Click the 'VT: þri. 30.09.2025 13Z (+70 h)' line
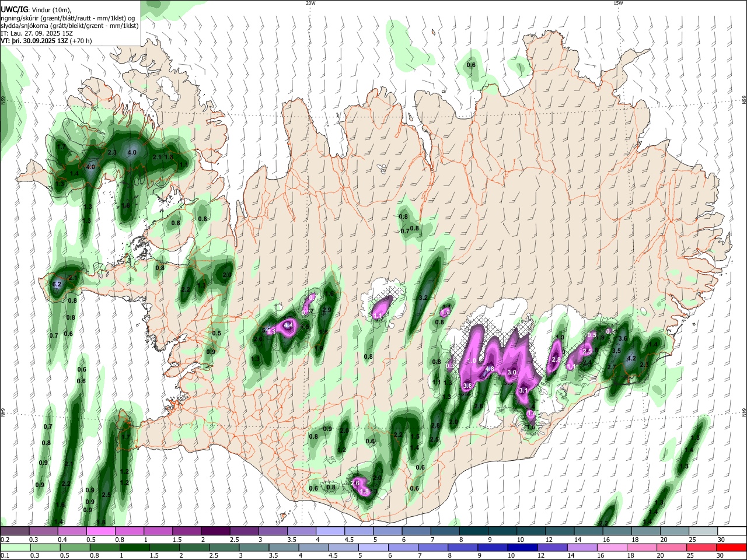The width and height of the screenshot is (747, 560). pos(47,41)
